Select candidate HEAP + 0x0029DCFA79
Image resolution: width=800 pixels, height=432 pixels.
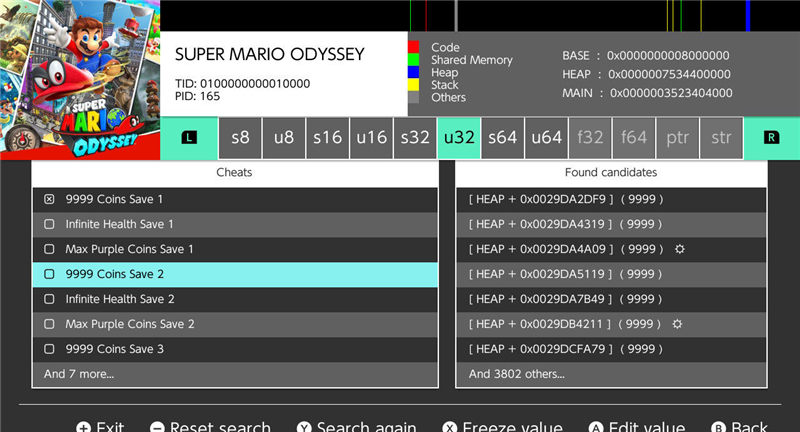(x=611, y=349)
